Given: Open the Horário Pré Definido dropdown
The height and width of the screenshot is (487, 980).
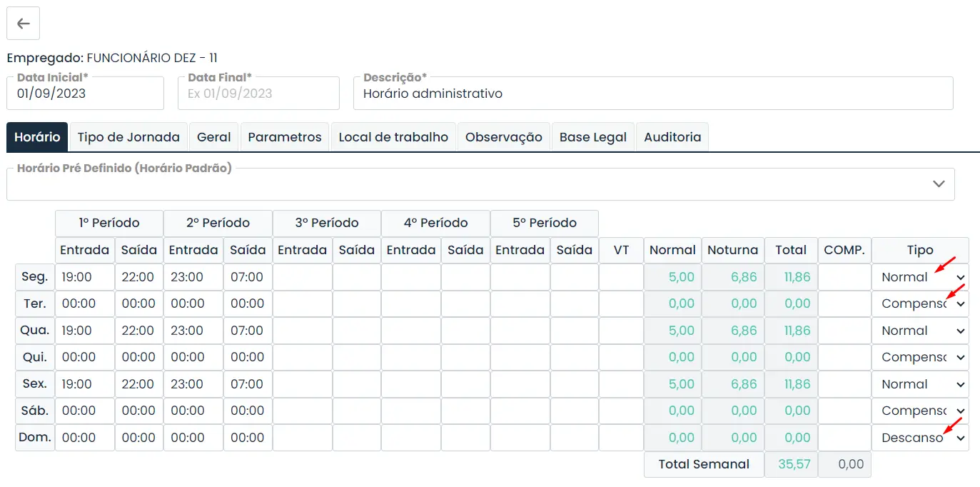Looking at the screenshot, I should [480, 184].
